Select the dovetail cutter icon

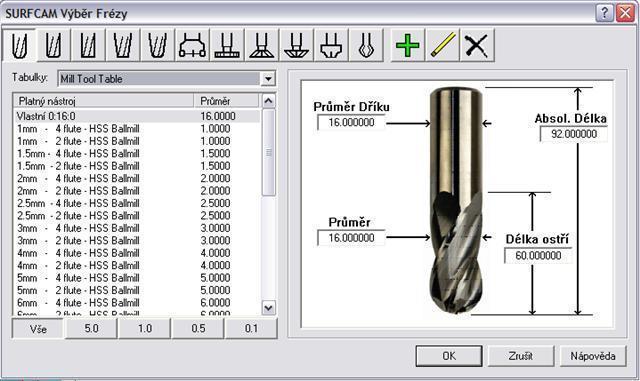tap(262, 45)
